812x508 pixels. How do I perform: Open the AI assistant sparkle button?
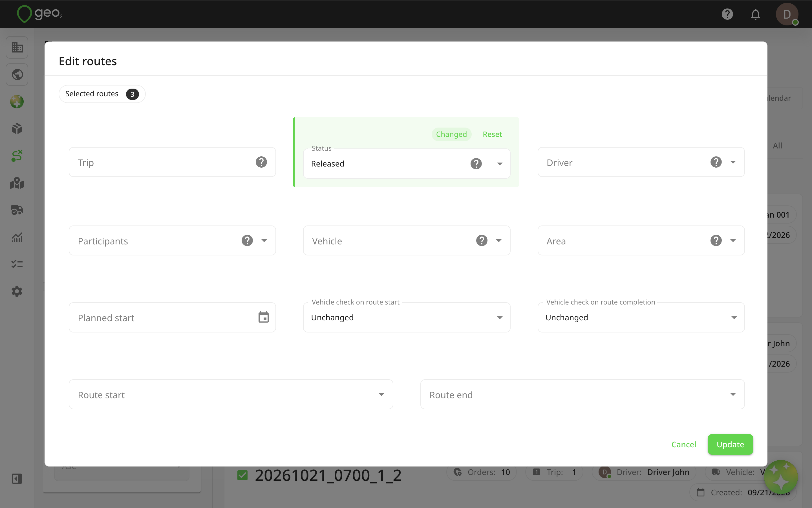[x=781, y=477]
